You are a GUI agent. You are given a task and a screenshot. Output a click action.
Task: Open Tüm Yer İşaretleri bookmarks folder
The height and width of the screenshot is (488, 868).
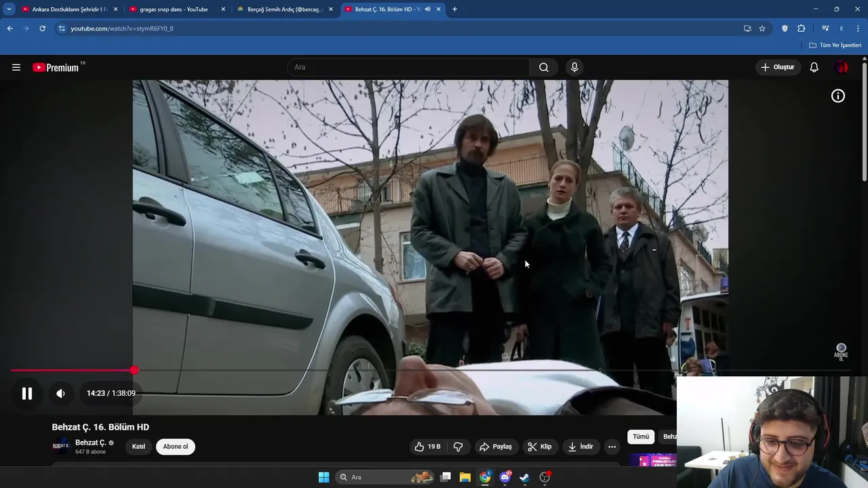(x=835, y=45)
